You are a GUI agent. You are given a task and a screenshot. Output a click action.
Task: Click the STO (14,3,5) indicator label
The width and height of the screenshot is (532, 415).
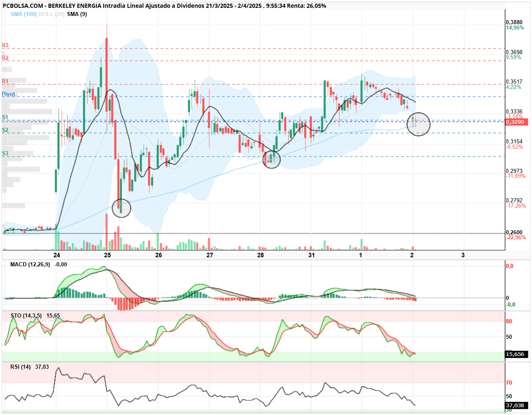coord(26,315)
